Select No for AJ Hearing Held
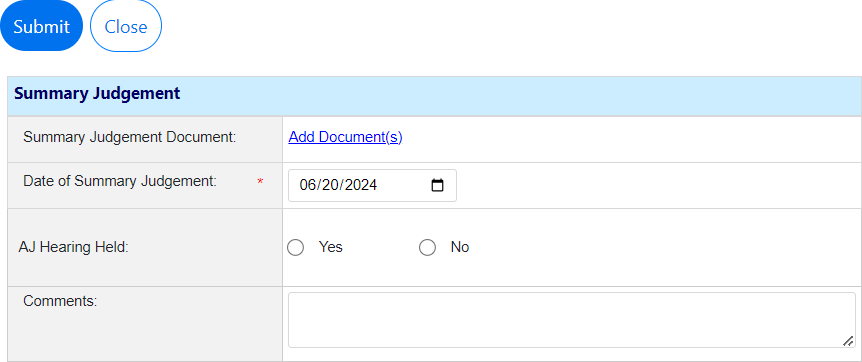 (427, 248)
